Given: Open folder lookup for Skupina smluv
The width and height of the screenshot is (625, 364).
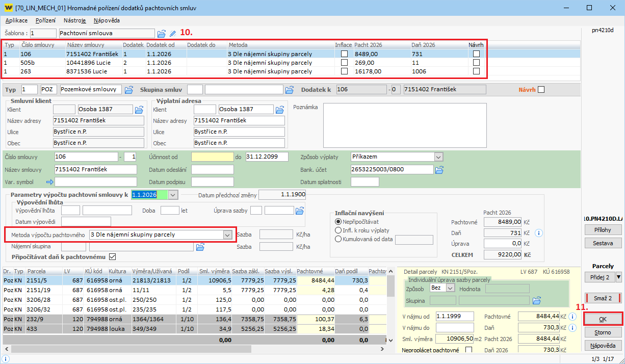Looking at the screenshot, I should [290, 90].
